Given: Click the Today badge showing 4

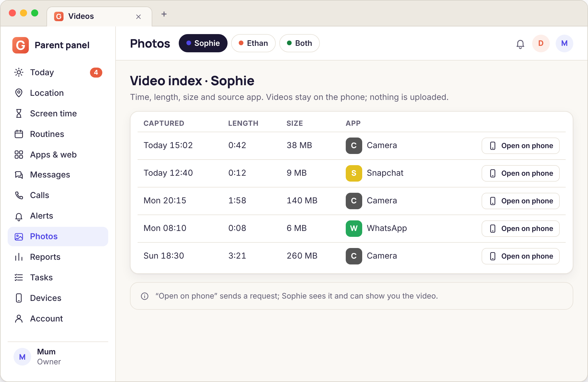Looking at the screenshot, I should [x=96, y=73].
